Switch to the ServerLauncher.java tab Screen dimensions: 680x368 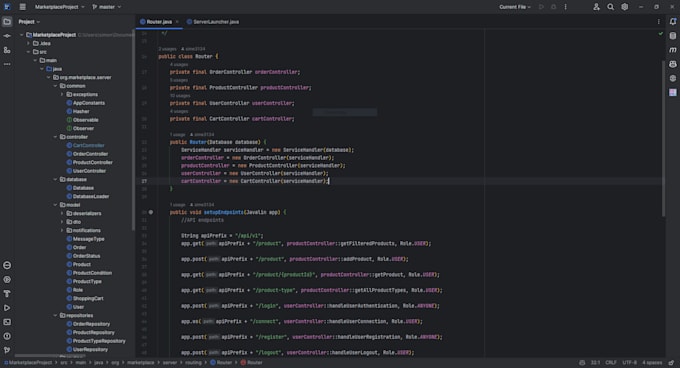(x=213, y=22)
